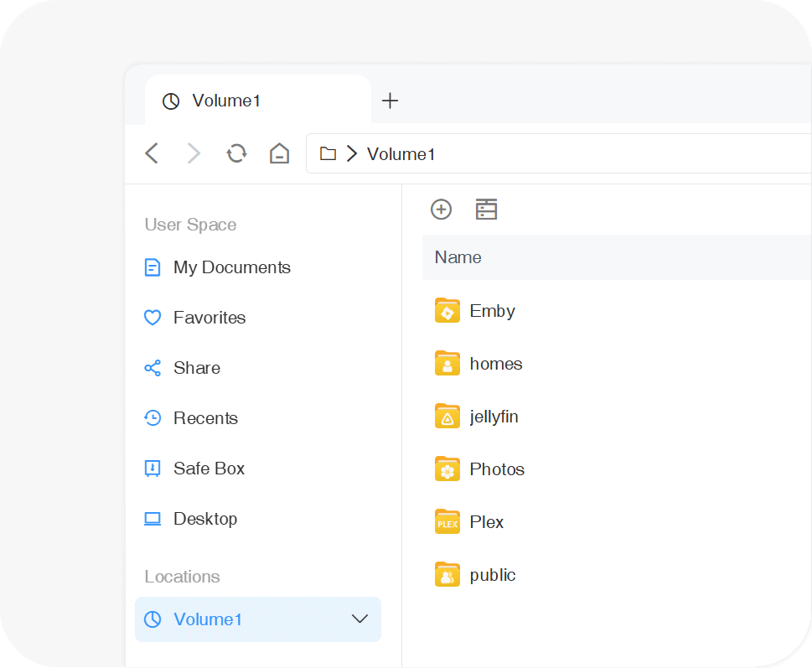Select Volume1 under Locations

pyautogui.click(x=258, y=619)
